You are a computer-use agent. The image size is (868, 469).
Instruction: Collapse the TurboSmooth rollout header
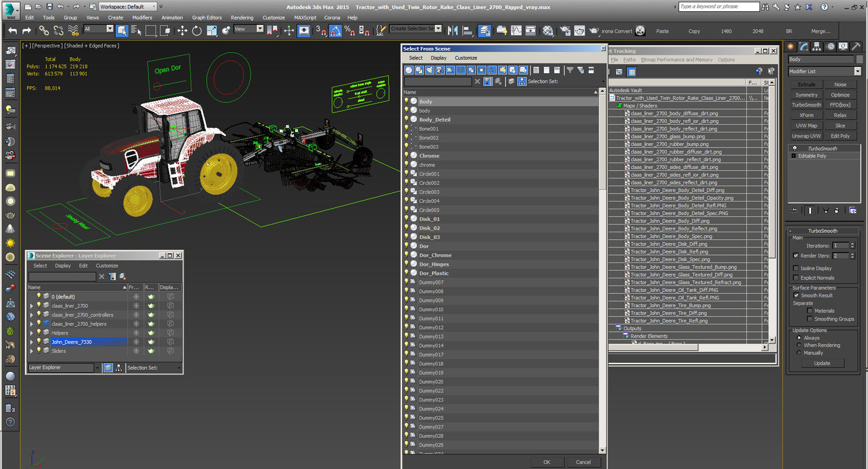(x=823, y=231)
